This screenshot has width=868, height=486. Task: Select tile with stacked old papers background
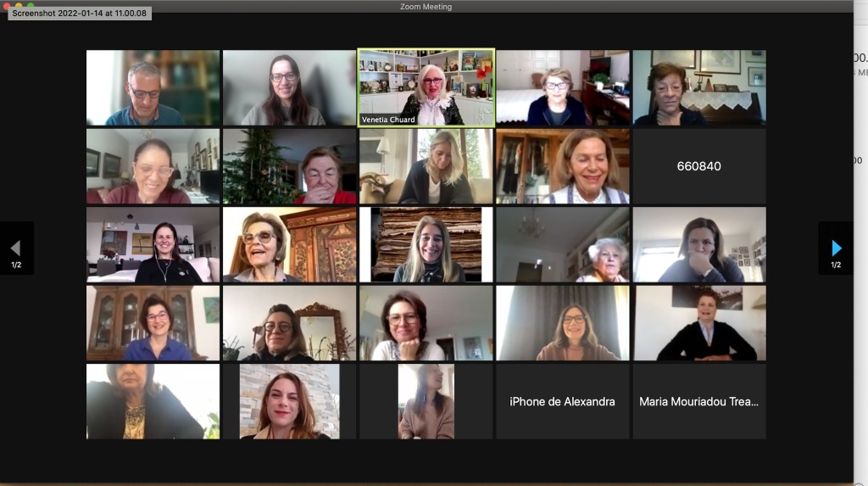point(426,244)
